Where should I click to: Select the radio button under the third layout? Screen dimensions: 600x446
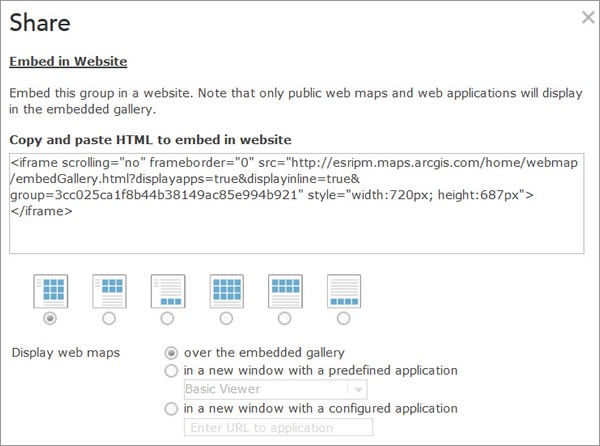[168, 318]
